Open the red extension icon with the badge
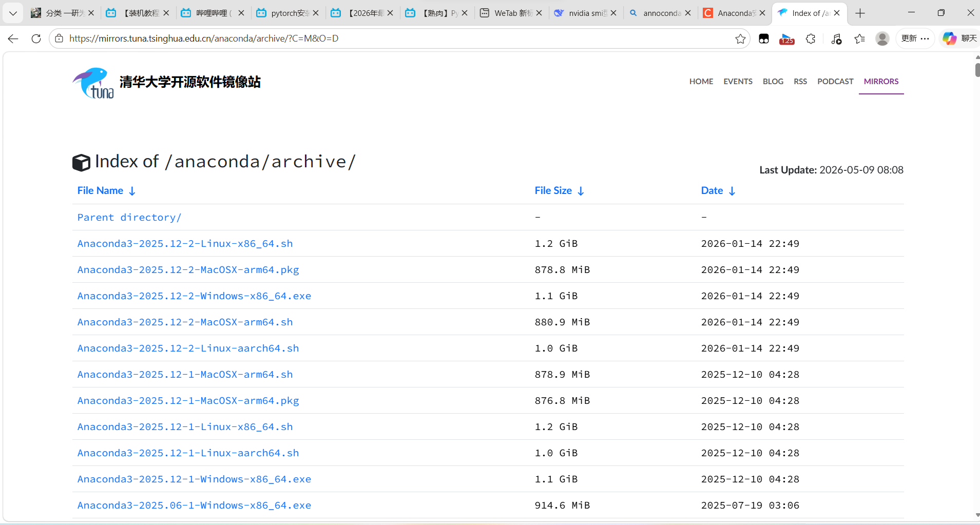Viewport: 980px width, 525px height. 786,39
